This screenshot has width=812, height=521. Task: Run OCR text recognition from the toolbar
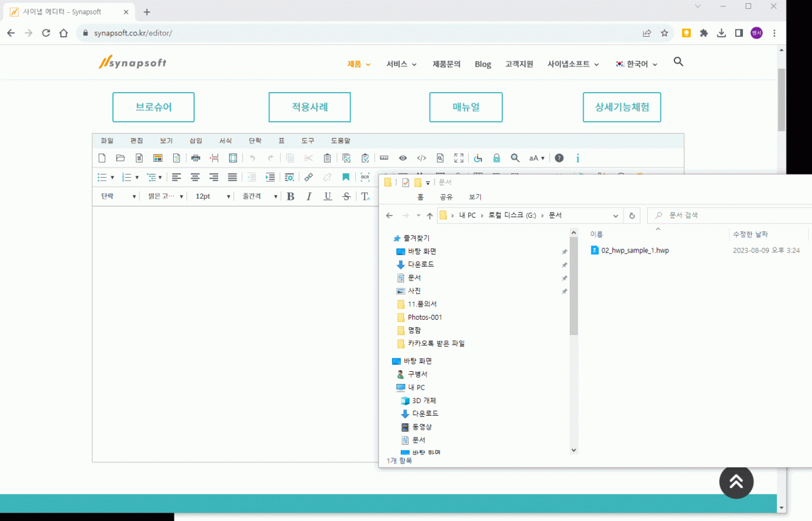365,177
